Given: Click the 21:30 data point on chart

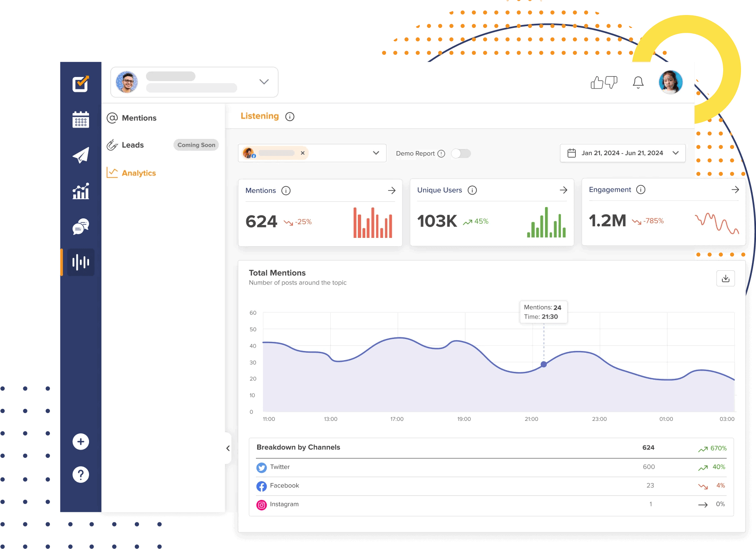Looking at the screenshot, I should (543, 364).
